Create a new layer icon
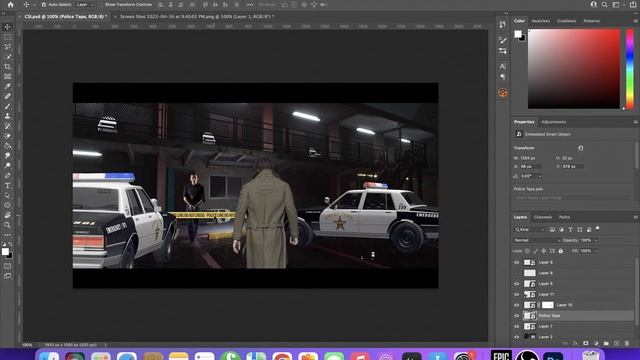The height and width of the screenshot is (360, 640). (617, 343)
